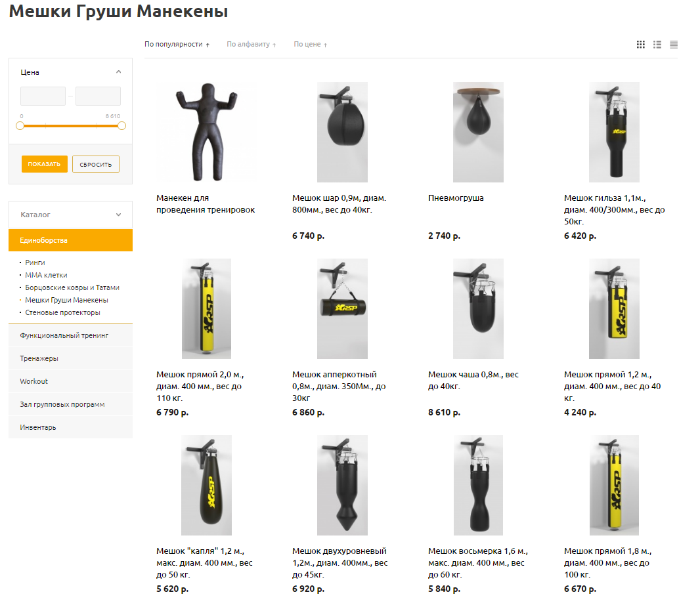The image size is (700, 609).
Task: Open the восьмерка bag product image
Action: point(478,486)
